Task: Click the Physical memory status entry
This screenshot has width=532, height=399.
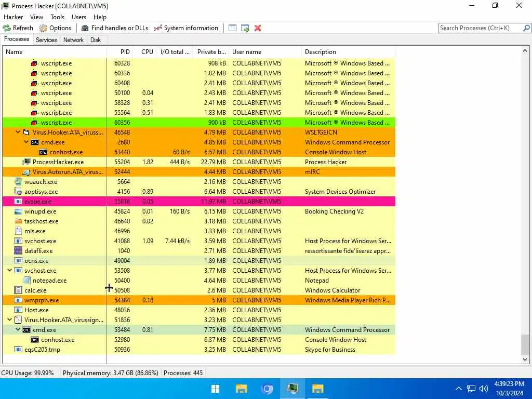Action: click(111, 373)
